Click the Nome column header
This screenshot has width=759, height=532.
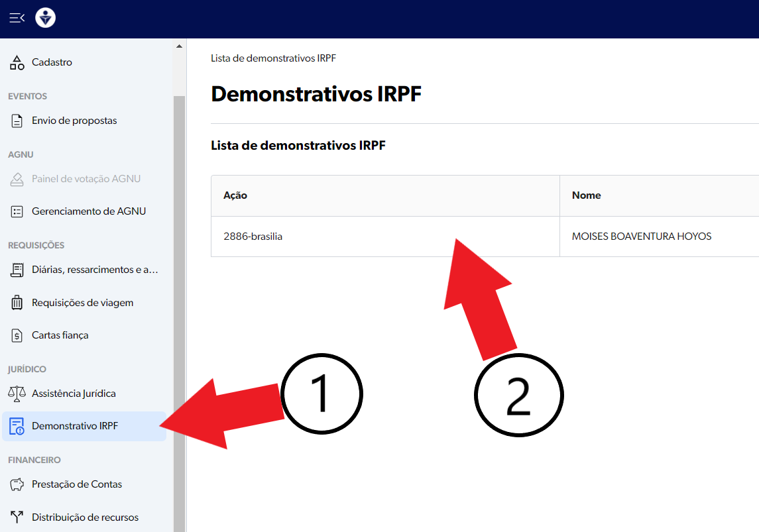point(586,195)
